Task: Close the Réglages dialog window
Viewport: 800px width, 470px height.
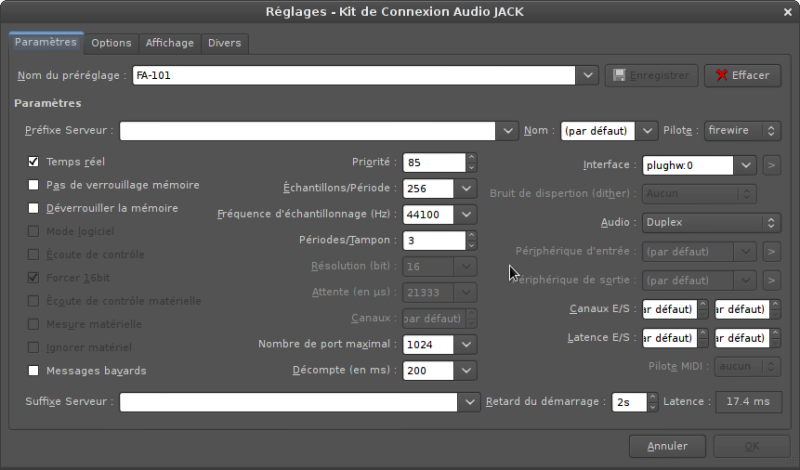Action: tap(788, 12)
